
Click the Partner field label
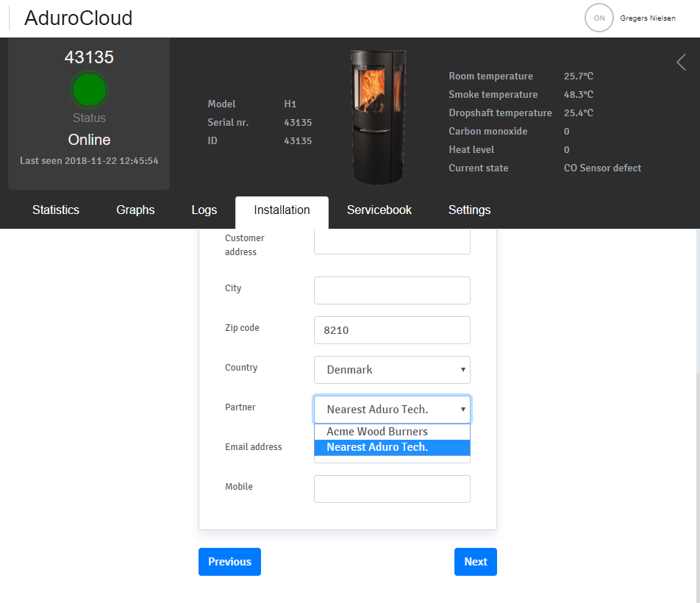240,407
